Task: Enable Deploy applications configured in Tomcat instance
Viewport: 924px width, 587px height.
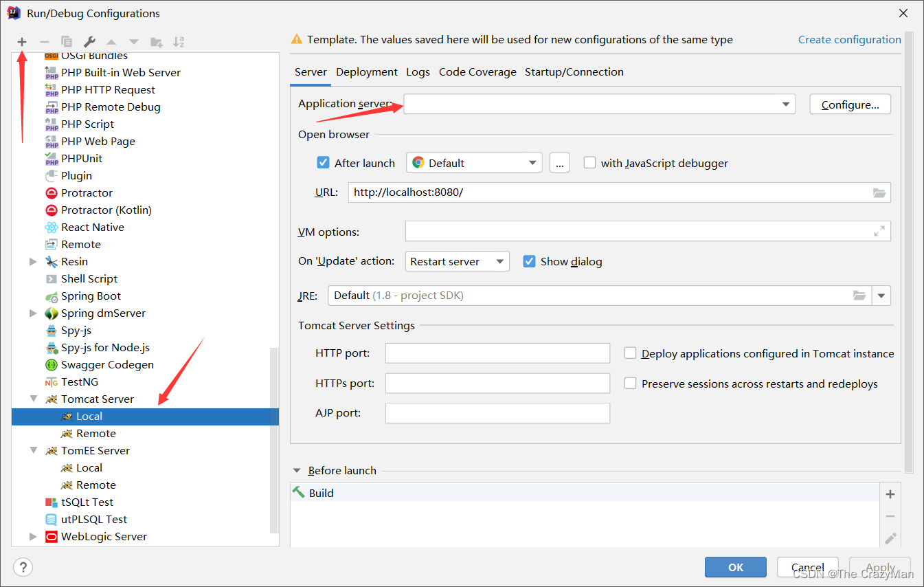Action: 630,353
